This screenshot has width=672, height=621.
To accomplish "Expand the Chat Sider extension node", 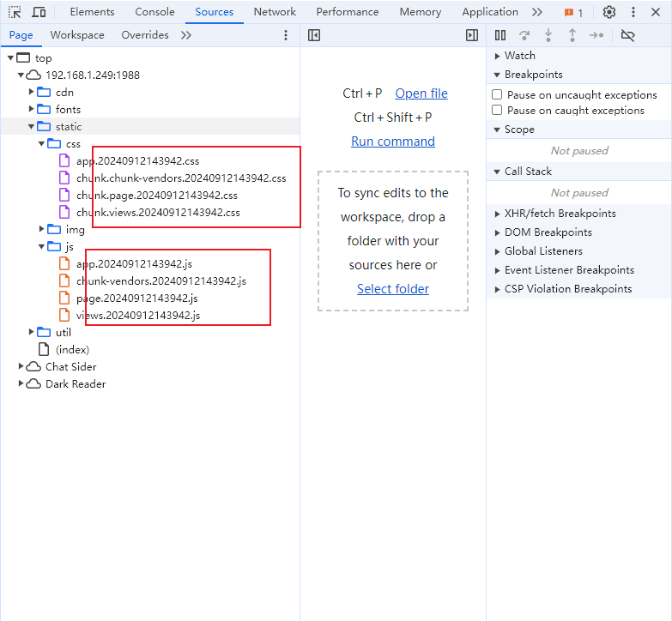I will point(21,365).
